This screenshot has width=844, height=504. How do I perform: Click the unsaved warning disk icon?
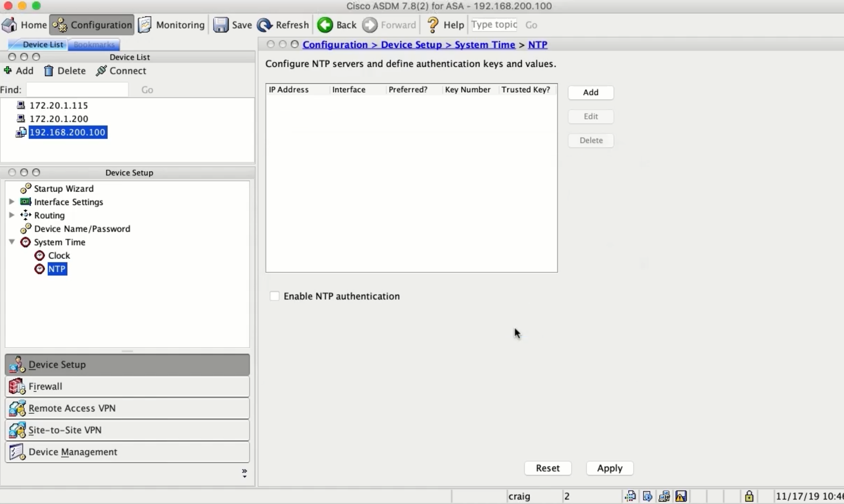coord(681,496)
